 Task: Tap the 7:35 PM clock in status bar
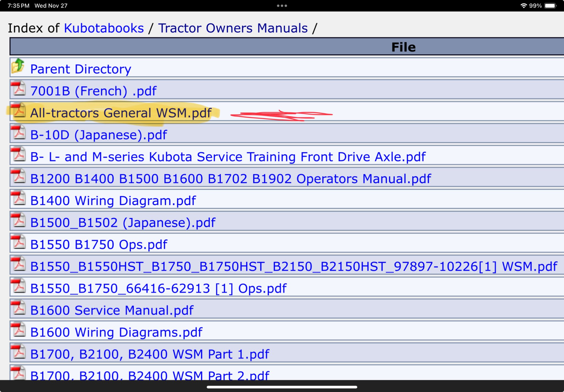(19, 6)
